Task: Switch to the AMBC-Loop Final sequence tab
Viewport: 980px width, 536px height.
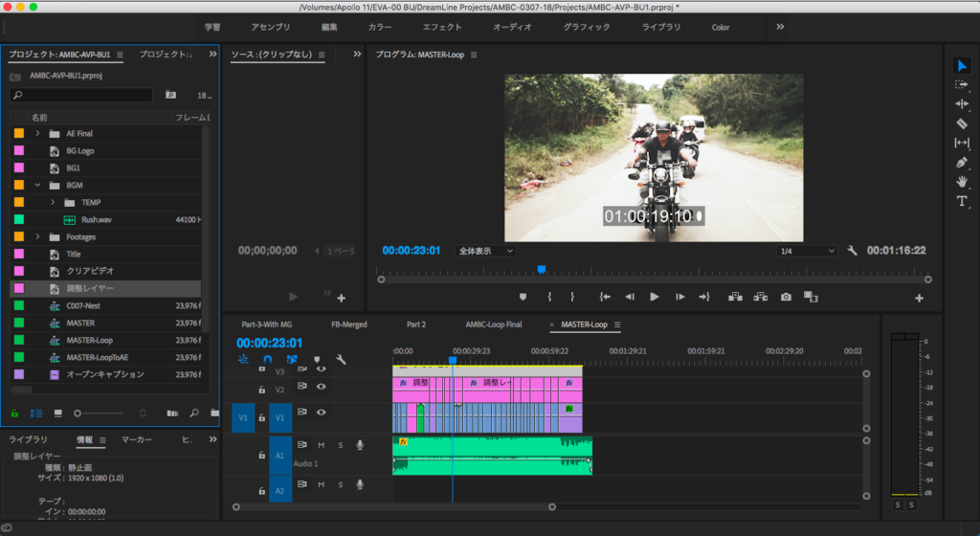Action: point(493,324)
